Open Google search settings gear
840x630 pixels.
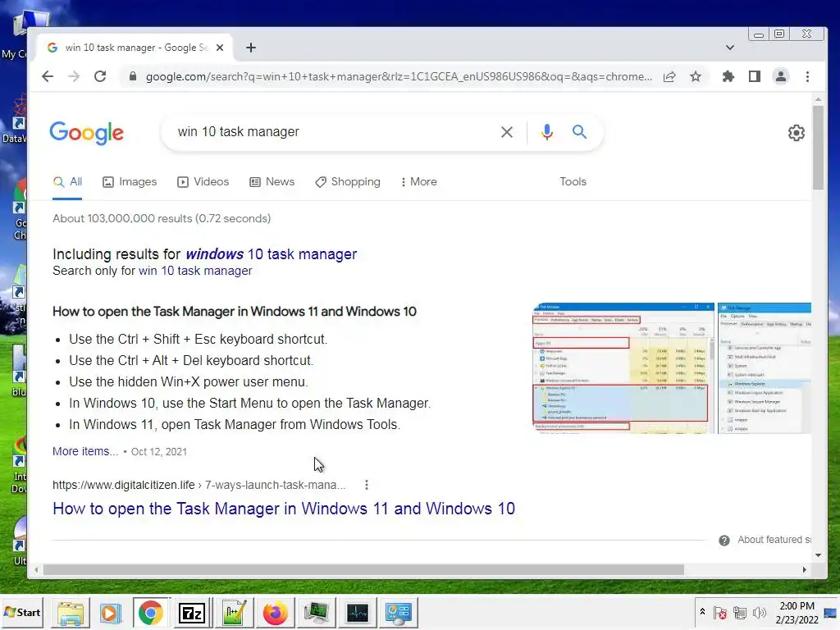796,132
